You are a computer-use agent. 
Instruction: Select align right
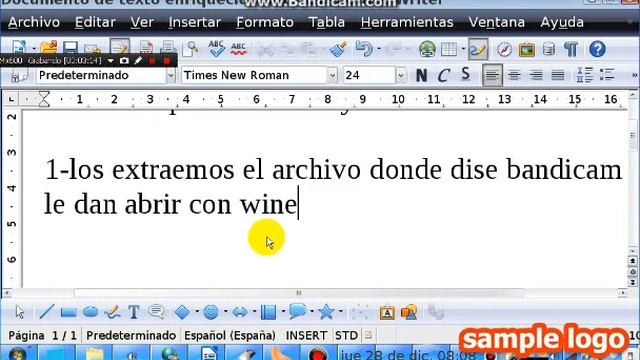click(x=536, y=76)
